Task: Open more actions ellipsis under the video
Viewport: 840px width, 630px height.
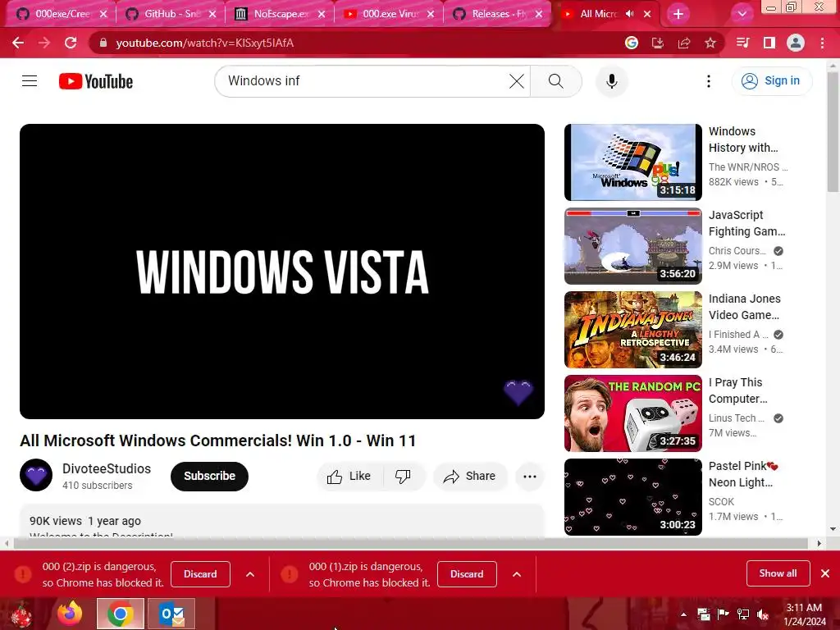Action: 530,477
